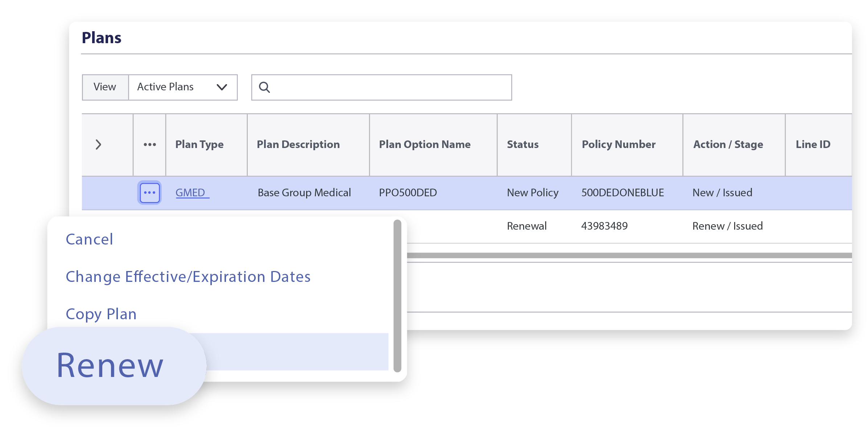Sort by the Plan Type column header
Screen dimensions: 868x427
coord(199,144)
